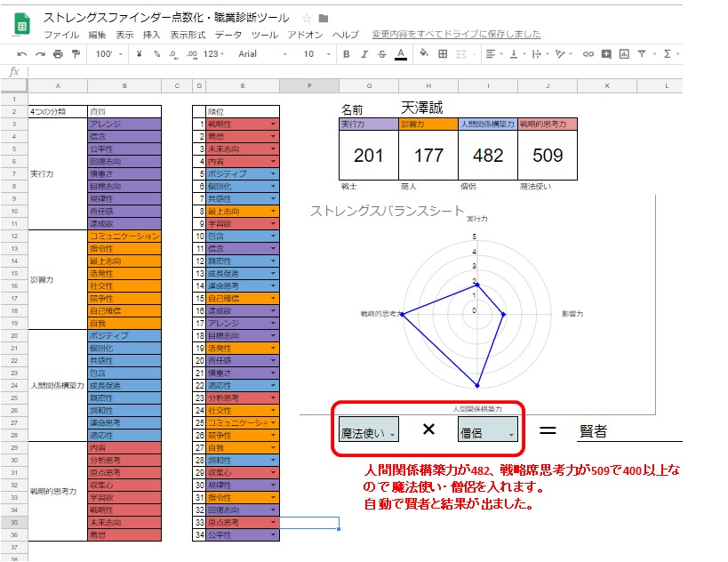Activate the paint format tool
Viewport: 728px width, 562px height.
click(x=76, y=54)
